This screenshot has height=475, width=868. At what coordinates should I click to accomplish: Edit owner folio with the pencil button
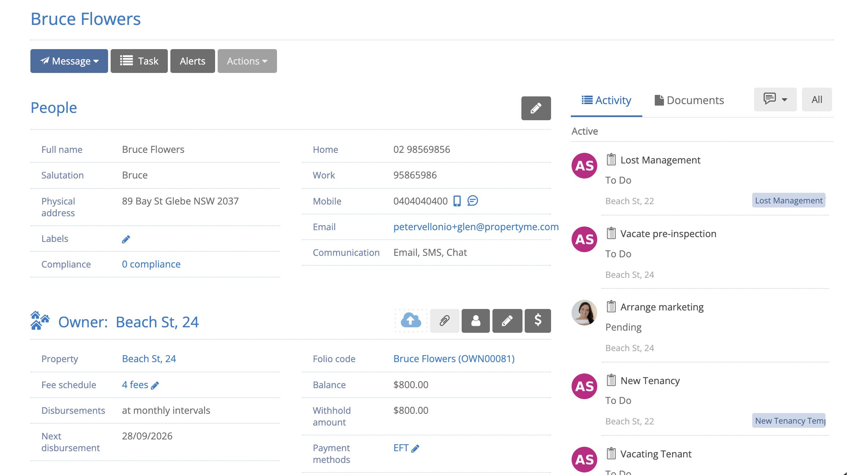[x=507, y=321]
